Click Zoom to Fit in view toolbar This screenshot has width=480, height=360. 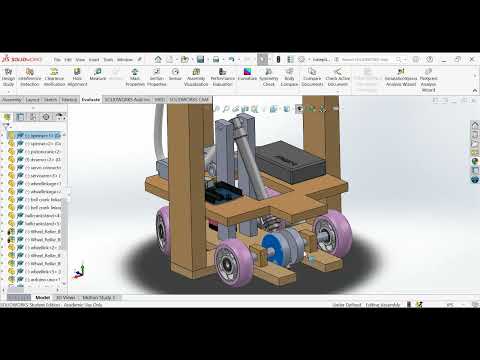(216, 109)
